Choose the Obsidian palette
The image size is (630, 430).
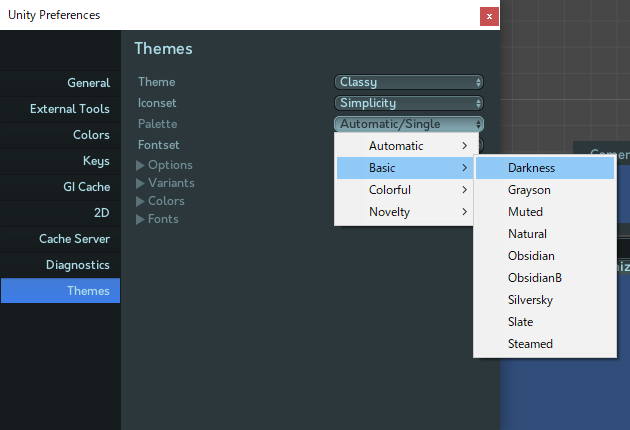tap(545, 256)
